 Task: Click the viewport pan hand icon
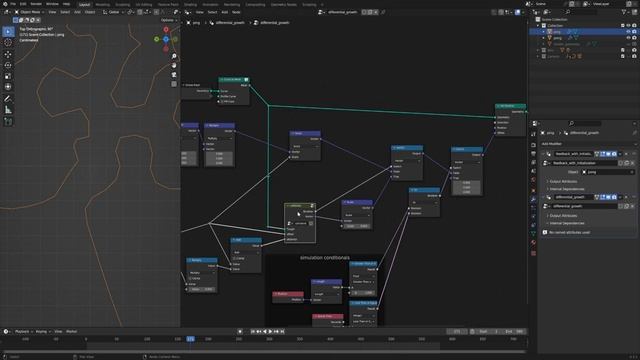(x=174, y=65)
